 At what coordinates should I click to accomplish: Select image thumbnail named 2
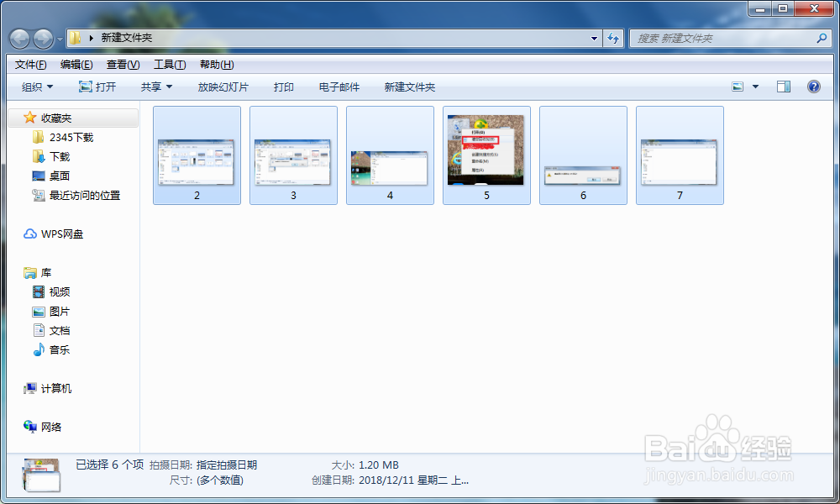pos(197,155)
